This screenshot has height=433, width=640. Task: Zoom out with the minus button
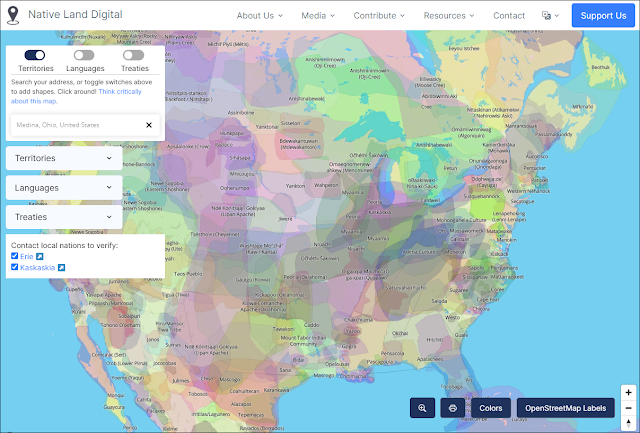tap(628, 408)
